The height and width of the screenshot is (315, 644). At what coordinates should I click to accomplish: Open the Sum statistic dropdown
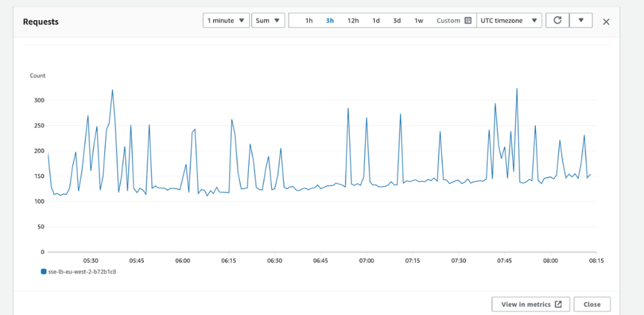268,21
